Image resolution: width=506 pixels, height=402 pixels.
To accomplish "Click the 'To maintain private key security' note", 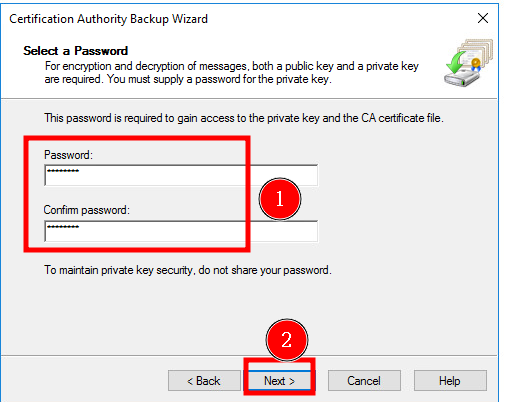I will pyautogui.click(x=188, y=270).
